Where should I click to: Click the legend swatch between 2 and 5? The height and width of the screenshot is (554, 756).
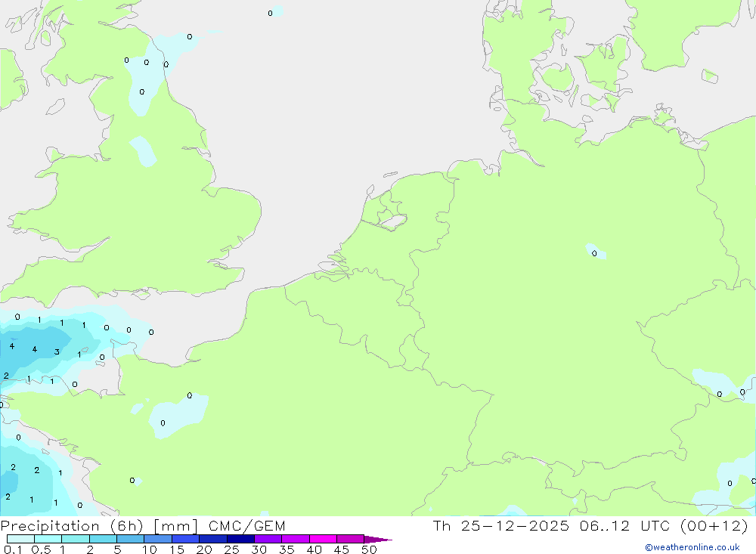[103, 539]
